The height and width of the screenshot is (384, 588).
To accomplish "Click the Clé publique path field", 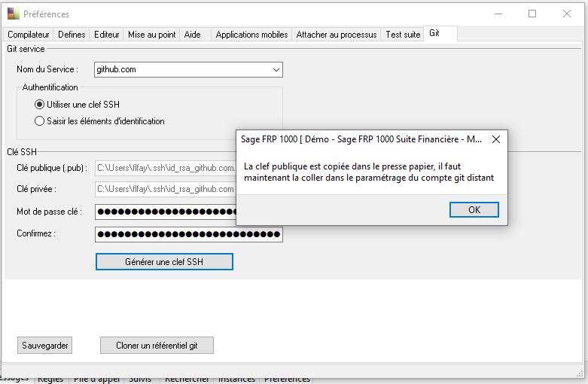I will tap(166, 168).
